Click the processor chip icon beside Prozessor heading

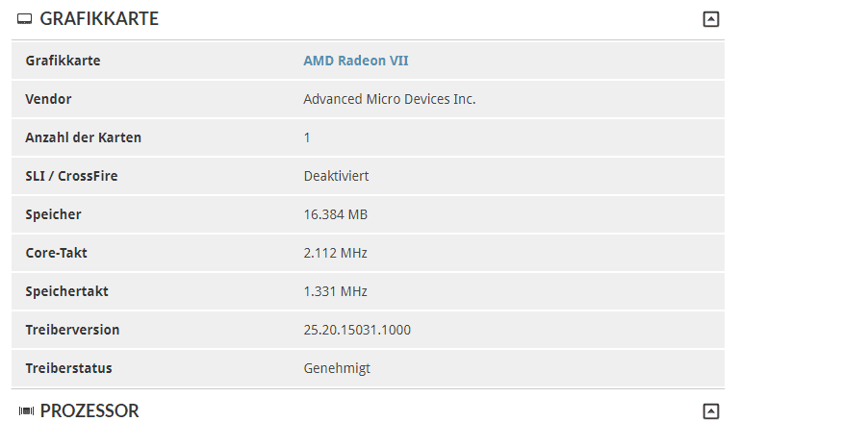coord(26,411)
